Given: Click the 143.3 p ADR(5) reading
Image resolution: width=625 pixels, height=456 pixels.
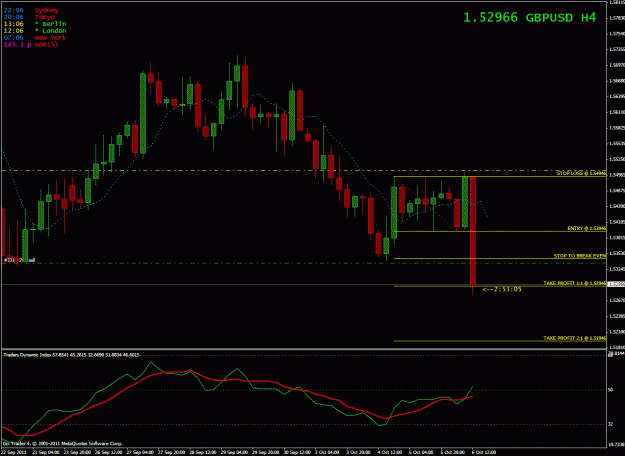Looking at the screenshot, I should click(31, 45).
